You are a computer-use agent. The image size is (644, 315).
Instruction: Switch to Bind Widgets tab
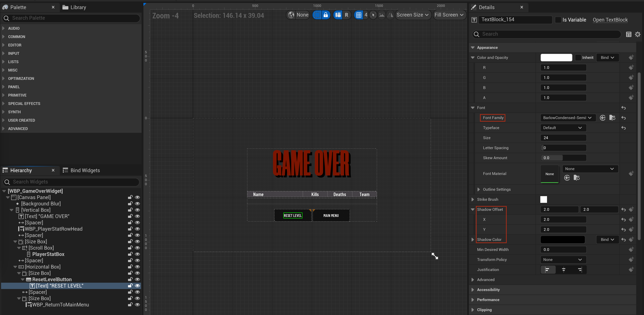click(81, 170)
